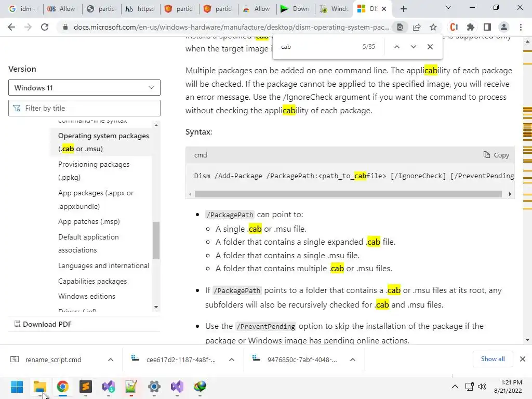Open the Windows 11 version dropdown

coord(84,88)
